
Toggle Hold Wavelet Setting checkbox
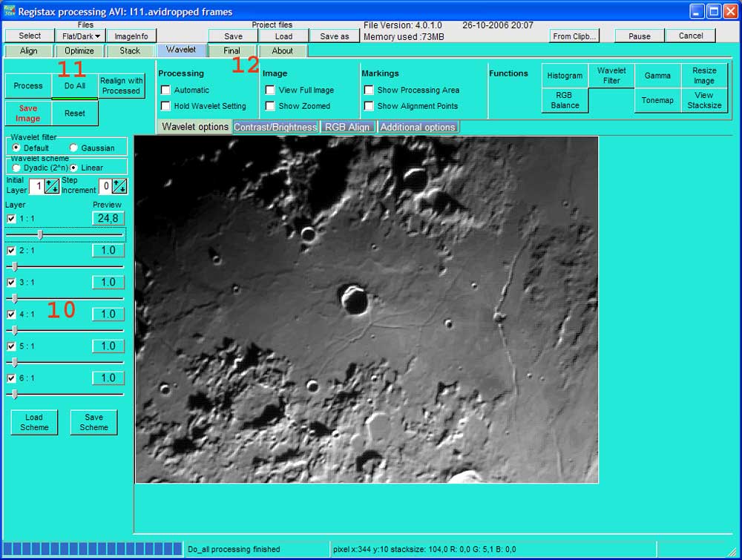click(165, 106)
